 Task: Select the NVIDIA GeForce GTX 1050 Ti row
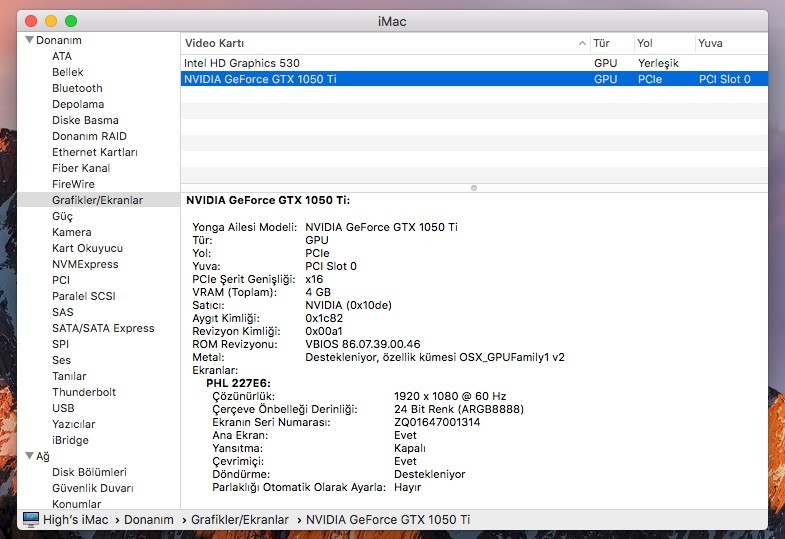260,79
